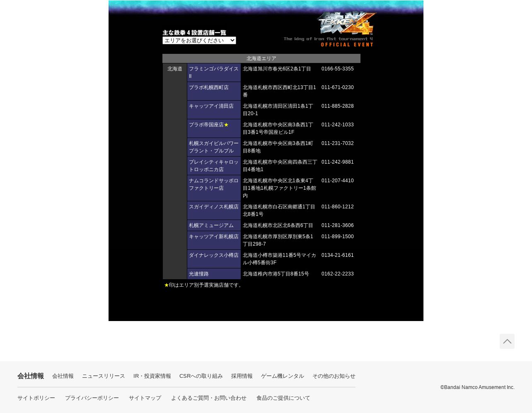This screenshot has height=413, width=532.
Task: Select the フラミンゴパラダイスII store name
Action: pyautogui.click(x=214, y=72)
